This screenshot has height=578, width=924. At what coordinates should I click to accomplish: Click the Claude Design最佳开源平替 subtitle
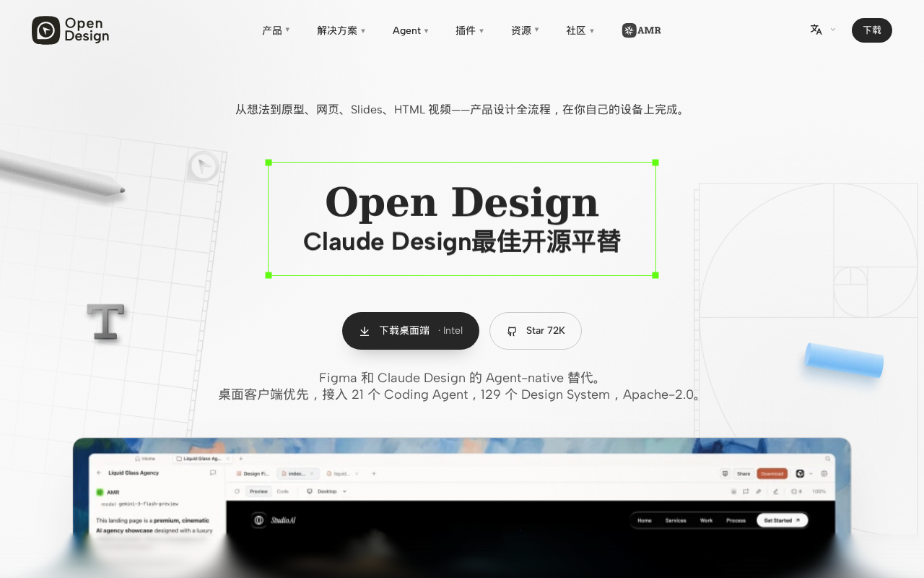coord(462,242)
